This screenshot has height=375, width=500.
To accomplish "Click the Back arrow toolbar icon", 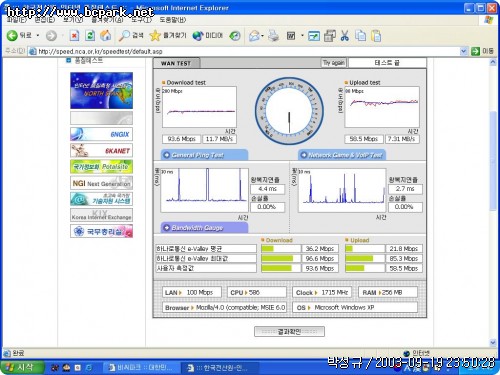I will pyautogui.click(x=12, y=35).
